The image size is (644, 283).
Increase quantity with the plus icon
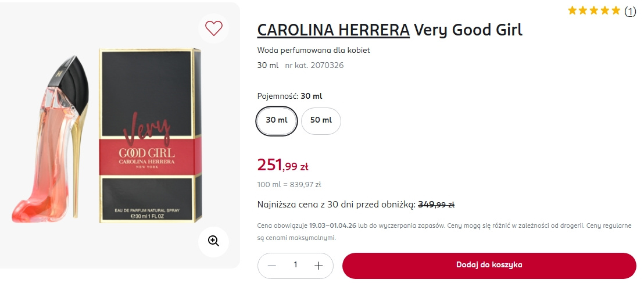(x=319, y=266)
